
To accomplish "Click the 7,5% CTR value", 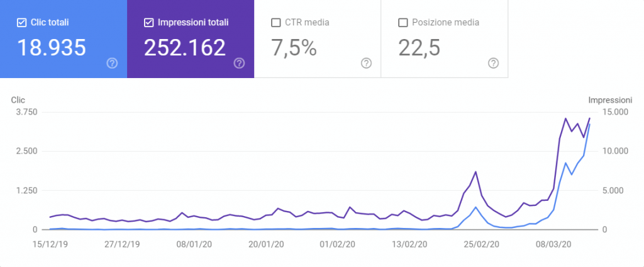I will [x=294, y=47].
